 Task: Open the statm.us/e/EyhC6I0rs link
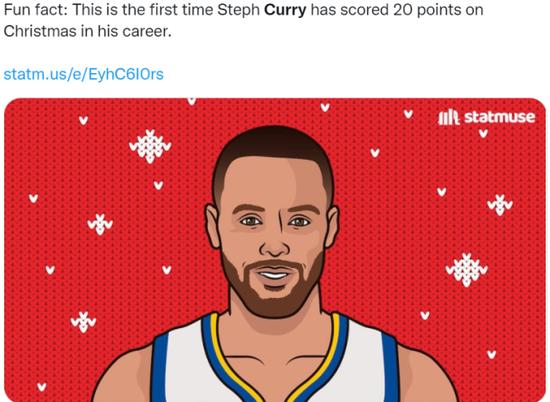pos(83,74)
